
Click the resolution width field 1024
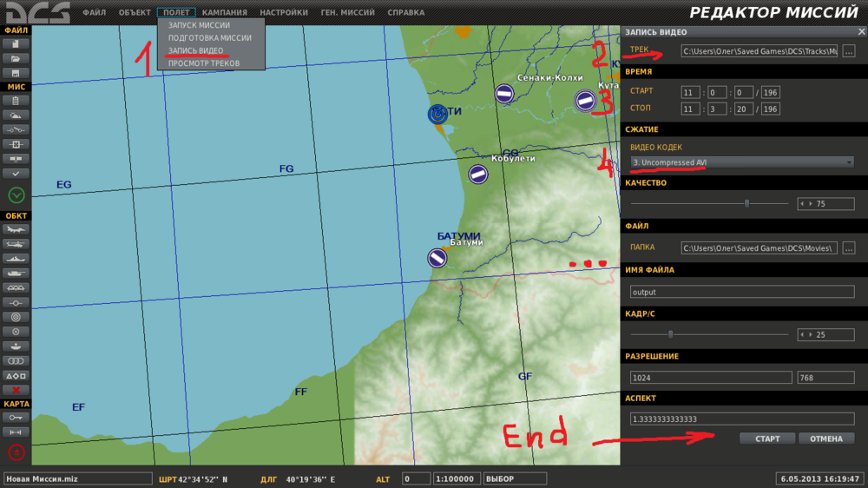(712, 378)
